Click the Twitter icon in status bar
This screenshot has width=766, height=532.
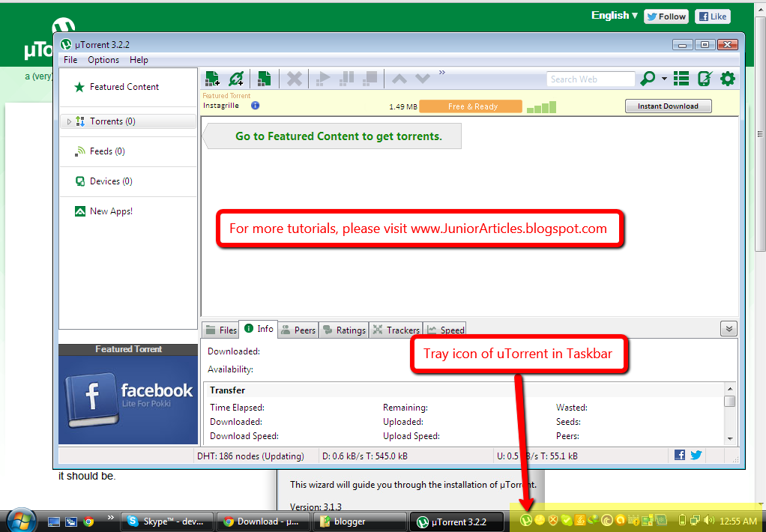696,456
